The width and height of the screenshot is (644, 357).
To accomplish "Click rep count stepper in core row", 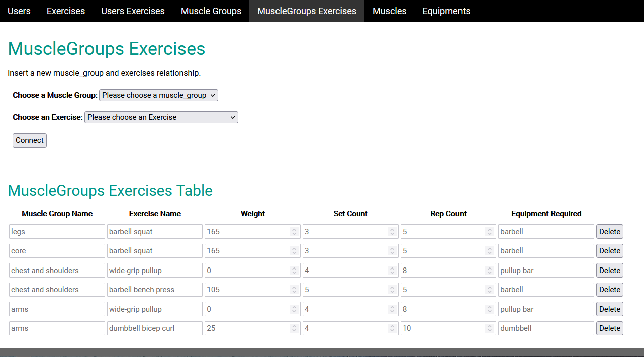I will (490, 251).
